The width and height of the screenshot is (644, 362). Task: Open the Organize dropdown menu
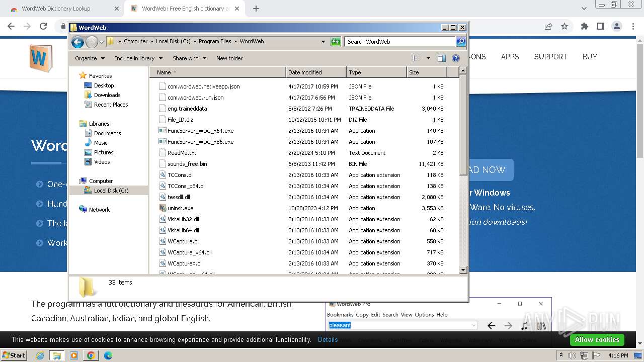(90, 58)
